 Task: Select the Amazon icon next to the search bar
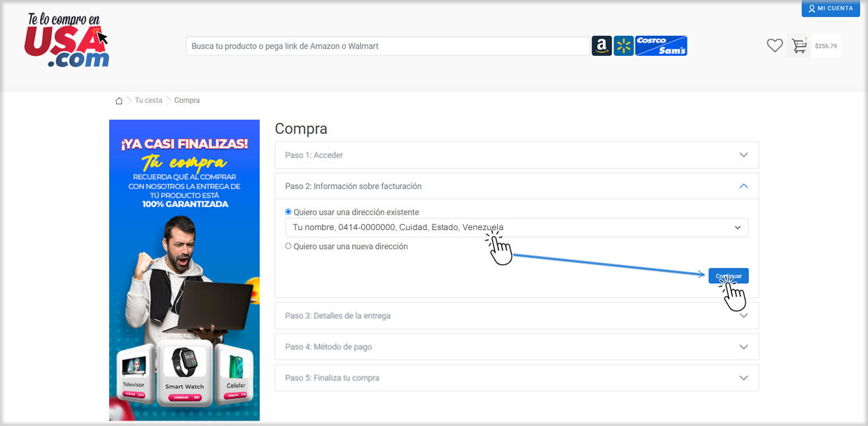click(x=601, y=45)
